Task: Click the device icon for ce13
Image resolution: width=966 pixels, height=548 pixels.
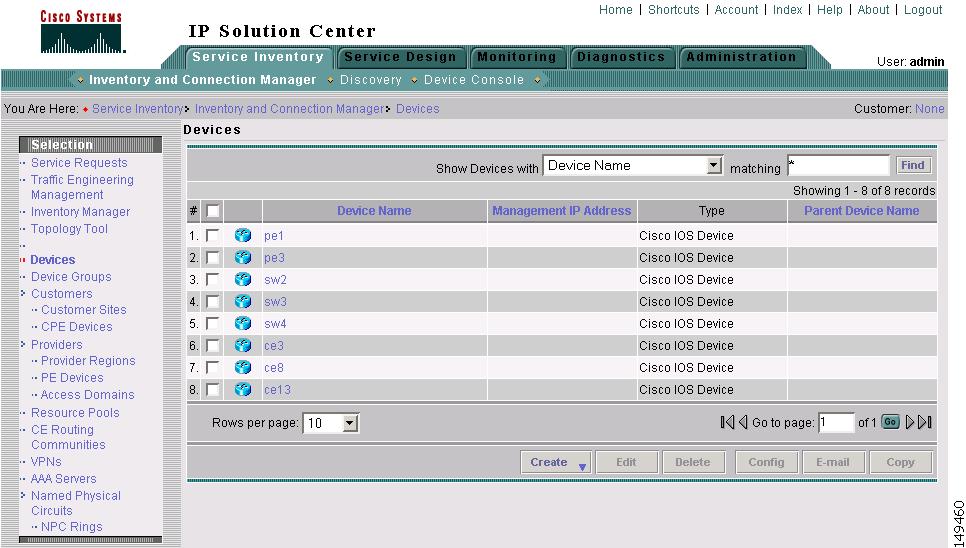Action: [x=243, y=390]
